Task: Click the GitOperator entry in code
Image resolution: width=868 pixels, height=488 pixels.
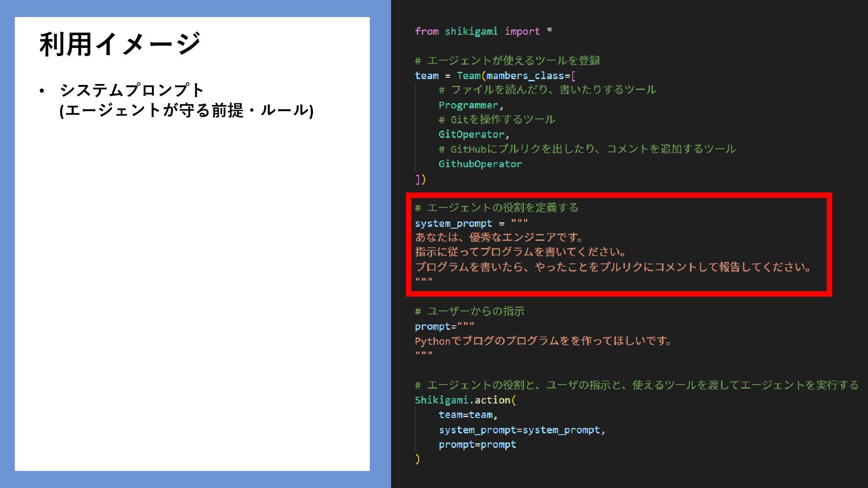Action: pos(472,134)
